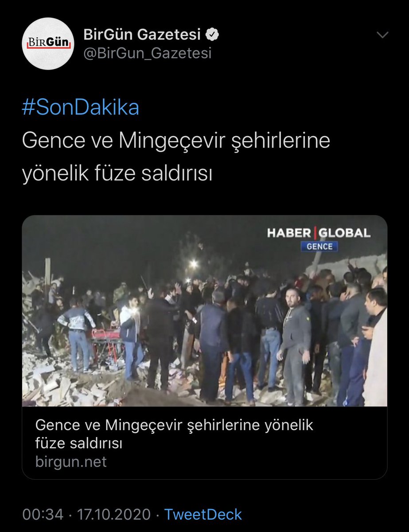Open the card headline about Gence ve Mingeçevir
Screen dimensions: 409x532
tap(174, 434)
